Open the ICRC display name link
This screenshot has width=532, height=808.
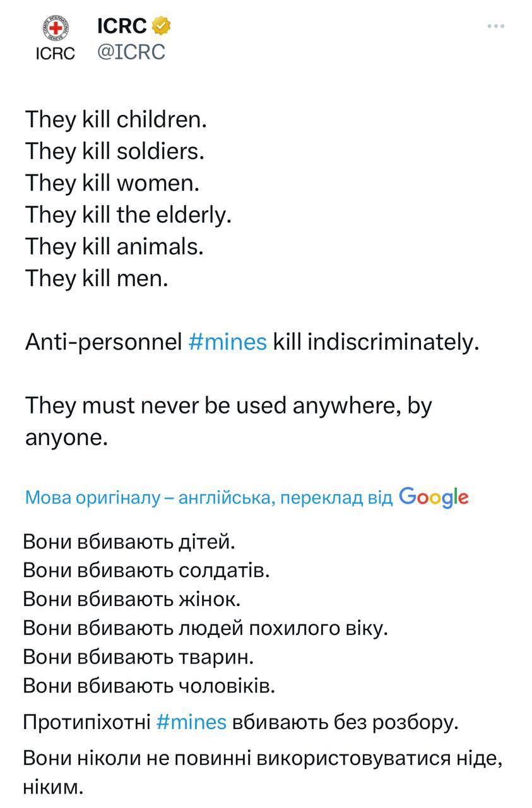pyautogui.click(x=122, y=26)
